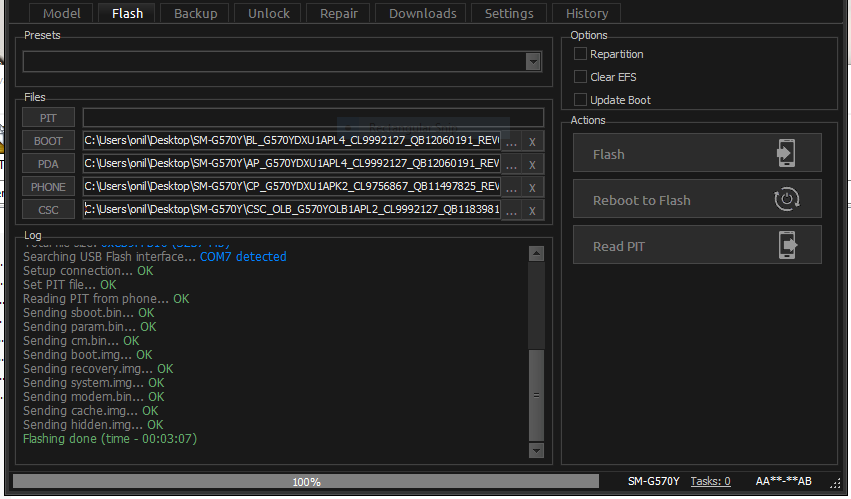Viewport: 851px width, 499px height.
Task: Browse for PHONE file with ellipsis button
Action: [511, 187]
